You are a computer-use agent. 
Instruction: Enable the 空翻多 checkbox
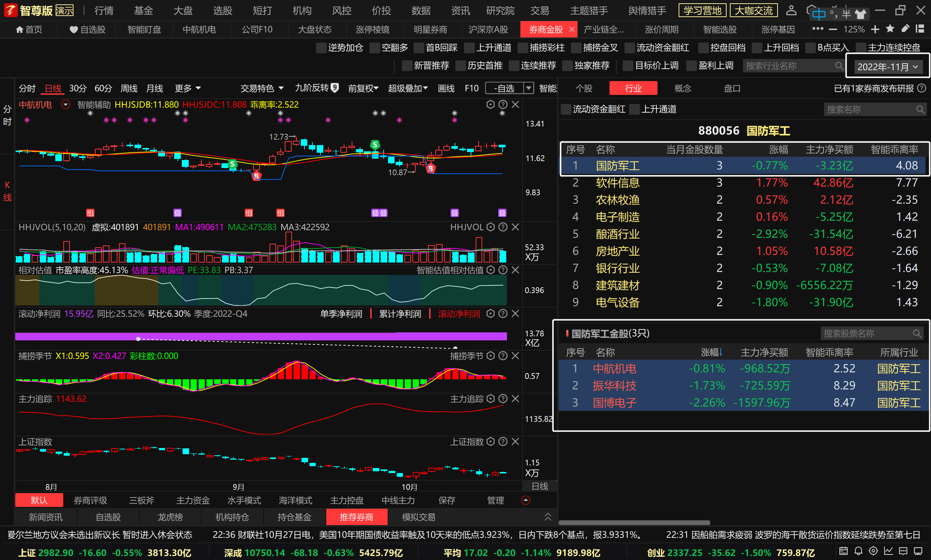(374, 48)
